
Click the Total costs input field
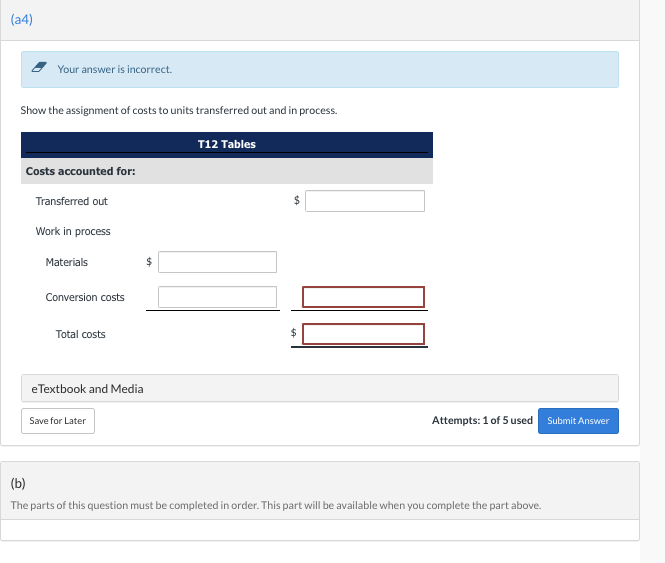pos(363,334)
